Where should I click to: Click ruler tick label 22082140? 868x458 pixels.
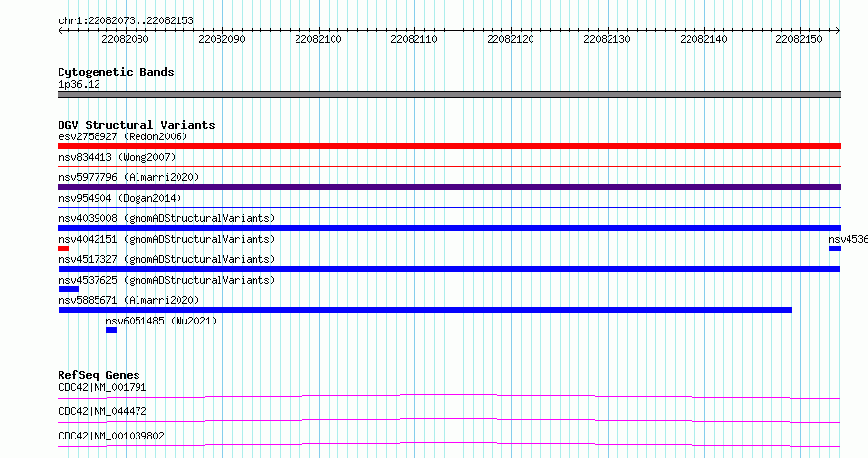click(703, 39)
